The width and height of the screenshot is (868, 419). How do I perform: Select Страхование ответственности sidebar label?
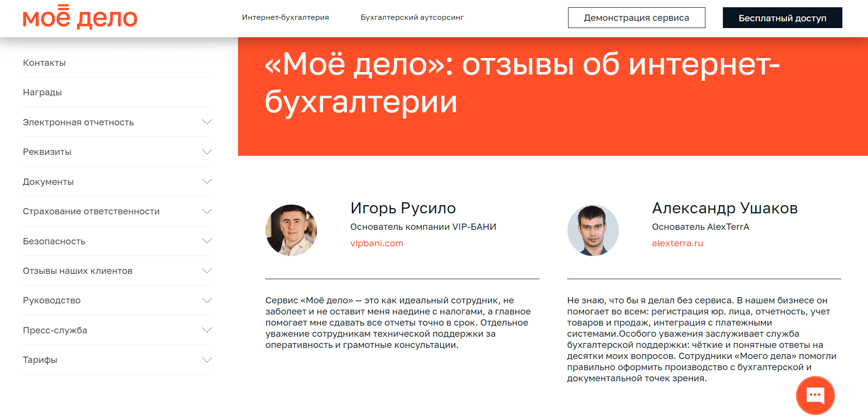91,211
